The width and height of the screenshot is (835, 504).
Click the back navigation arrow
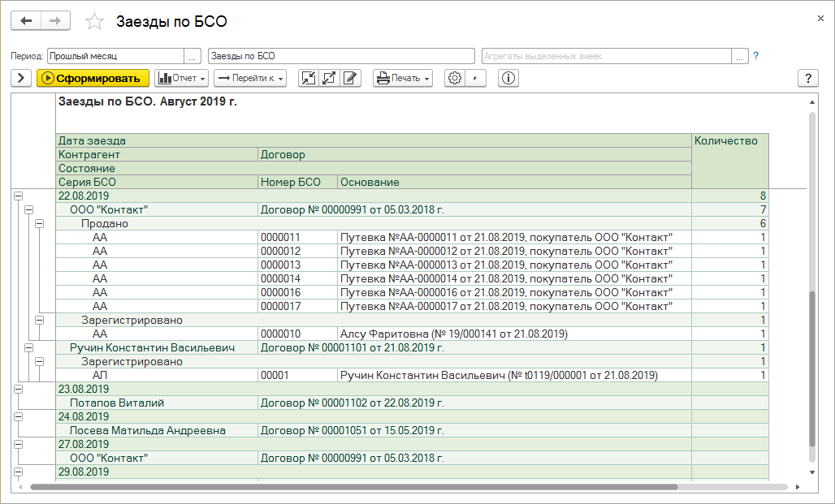[x=25, y=21]
